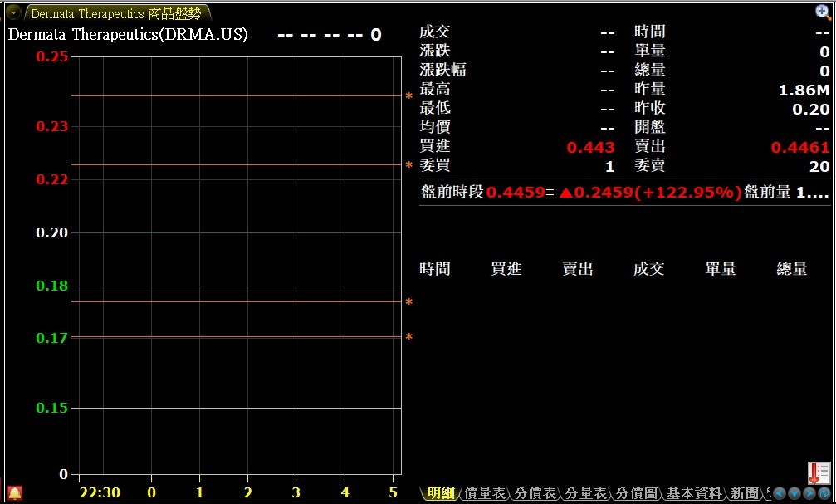Viewport: 836px width, 504px height.
Task: Click the 盤前量 label
Action: 767,192
